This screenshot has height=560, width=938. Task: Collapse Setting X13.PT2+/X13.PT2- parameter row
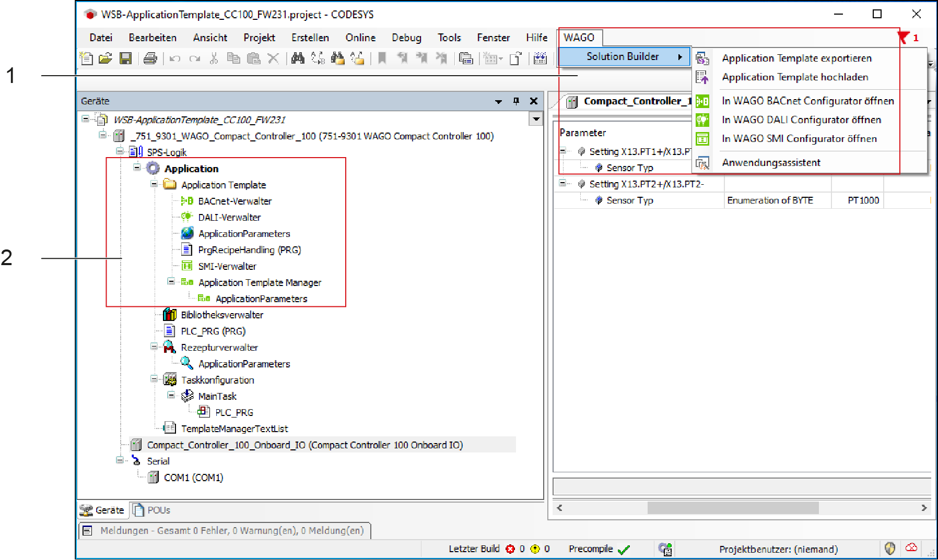(562, 183)
